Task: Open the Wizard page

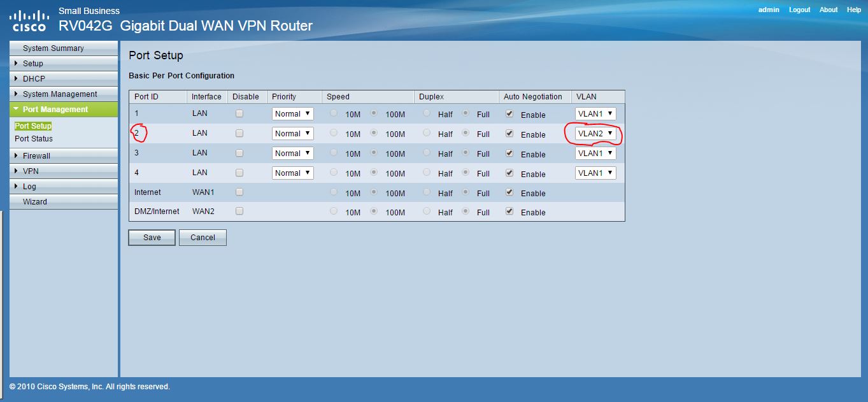Action: (64, 201)
